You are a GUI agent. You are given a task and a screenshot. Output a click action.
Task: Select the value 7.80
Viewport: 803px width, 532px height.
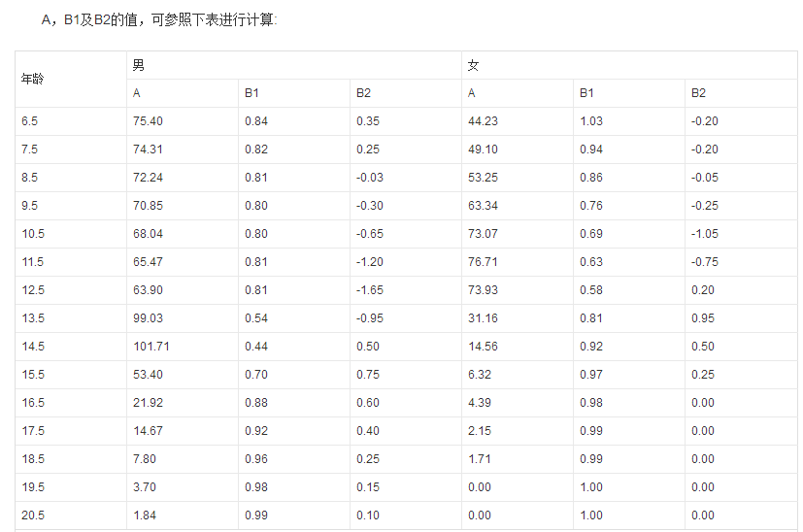145,459
